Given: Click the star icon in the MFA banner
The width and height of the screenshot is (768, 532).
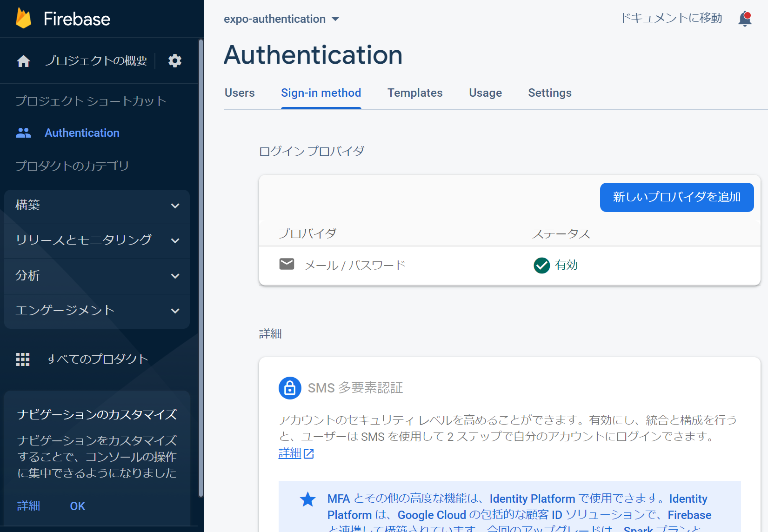Looking at the screenshot, I should (x=307, y=499).
